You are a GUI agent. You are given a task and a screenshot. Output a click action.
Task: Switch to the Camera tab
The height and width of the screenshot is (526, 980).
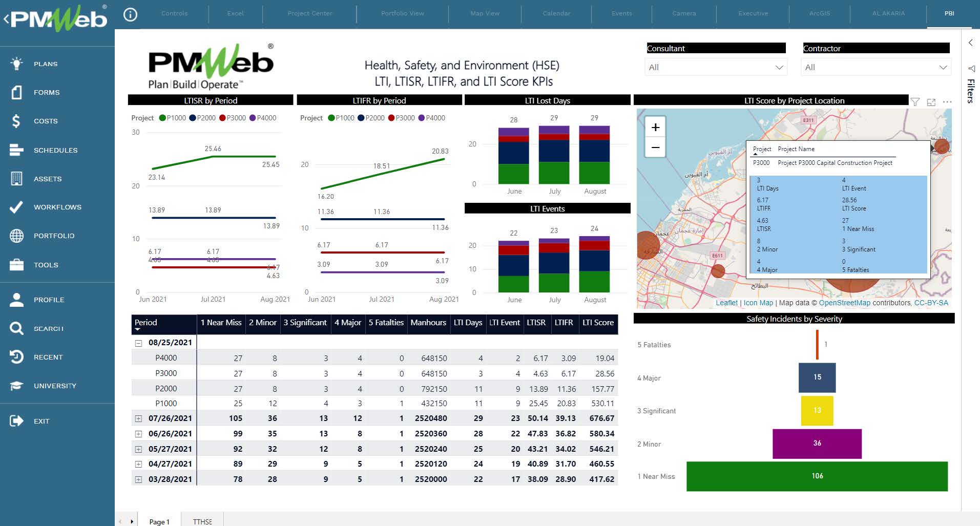click(684, 13)
